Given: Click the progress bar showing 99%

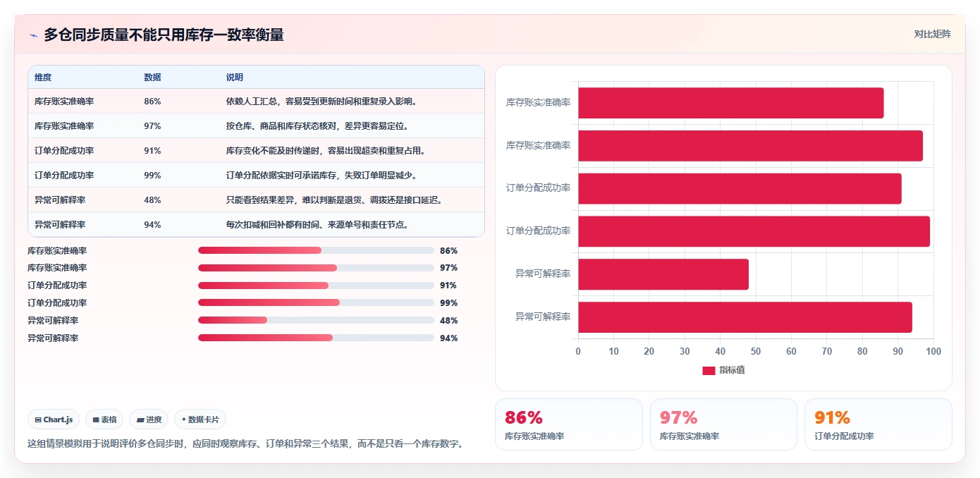Looking at the screenshot, I should pos(316,302).
